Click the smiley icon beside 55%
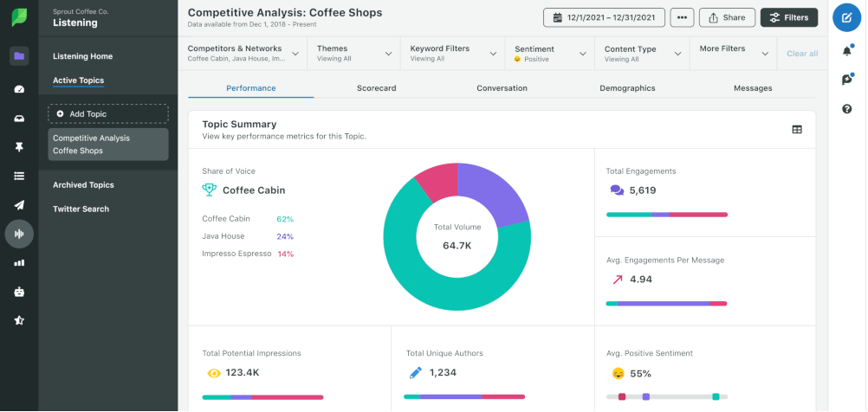Screen dimensions: 868x412 [618, 373]
